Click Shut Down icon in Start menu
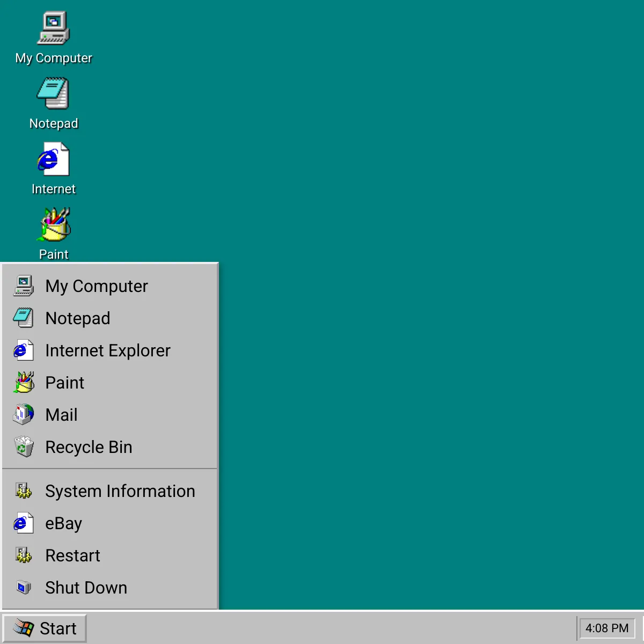Screen dimensions: 644x644 pyautogui.click(x=24, y=588)
